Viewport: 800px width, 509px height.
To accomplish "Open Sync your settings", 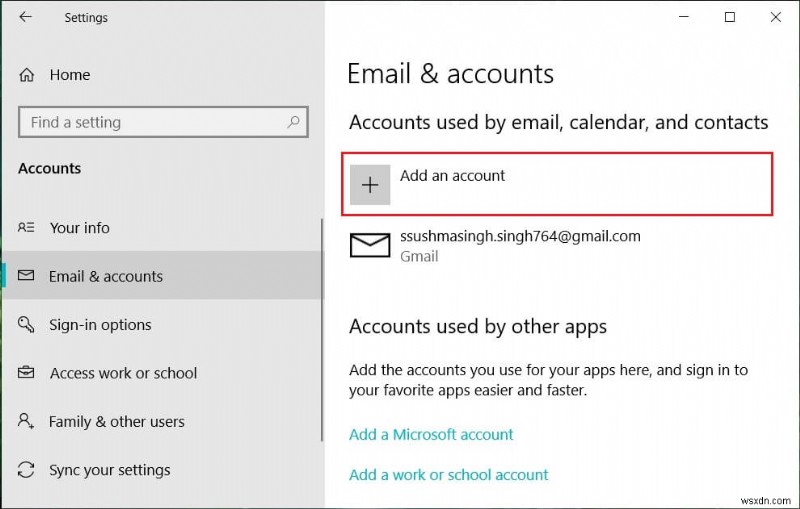I will [x=161, y=470].
